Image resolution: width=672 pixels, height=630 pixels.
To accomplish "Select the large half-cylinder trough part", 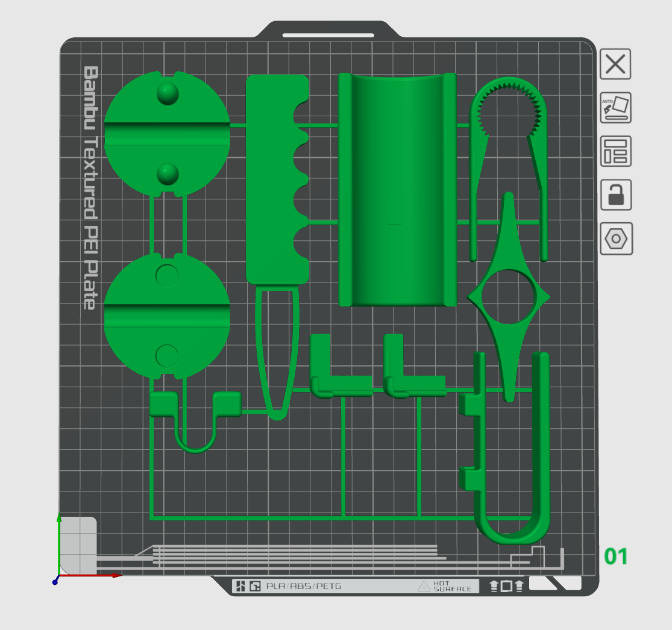I will pyautogui.click(x=397, y=190).
